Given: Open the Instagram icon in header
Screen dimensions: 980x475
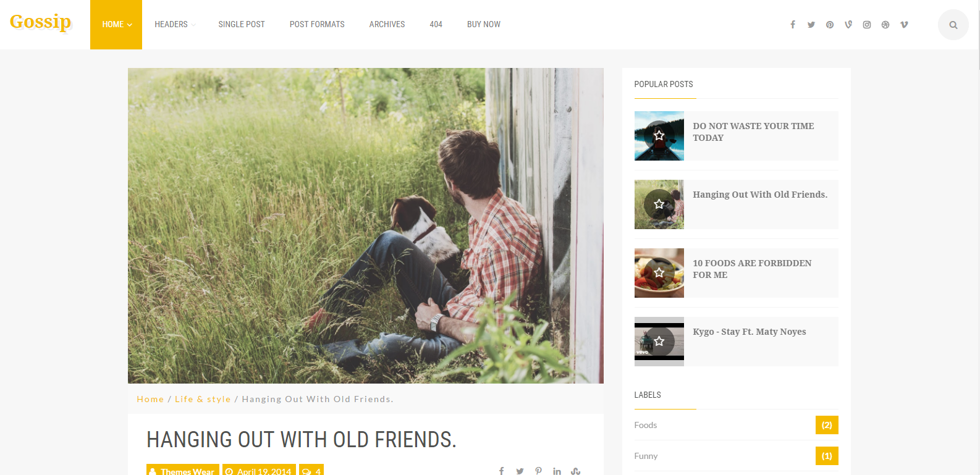Looking at the screenshot, I should [867, 25].
